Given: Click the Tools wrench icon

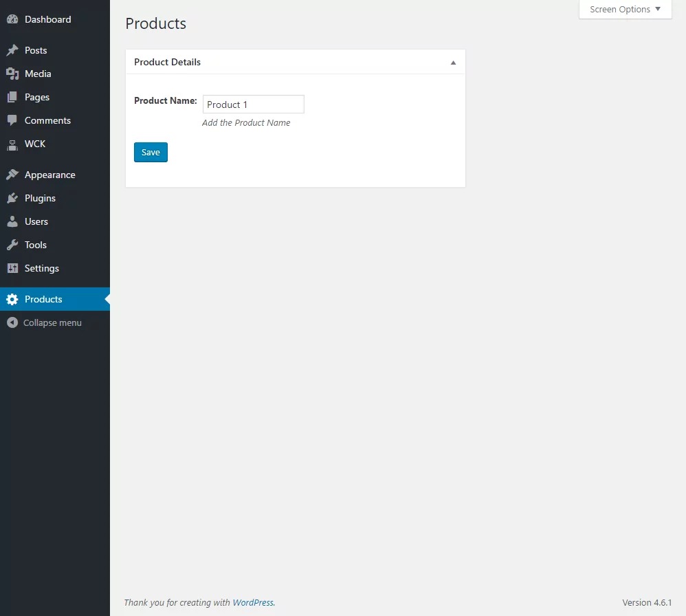Looking at the screenshot, I should pyautogui.click(x=12, y=245).
